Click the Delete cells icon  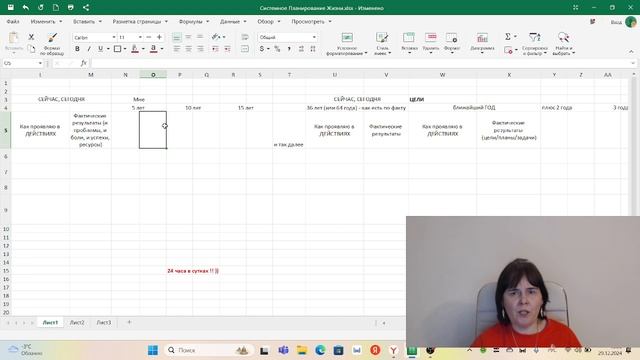click(x=431, y=38)
